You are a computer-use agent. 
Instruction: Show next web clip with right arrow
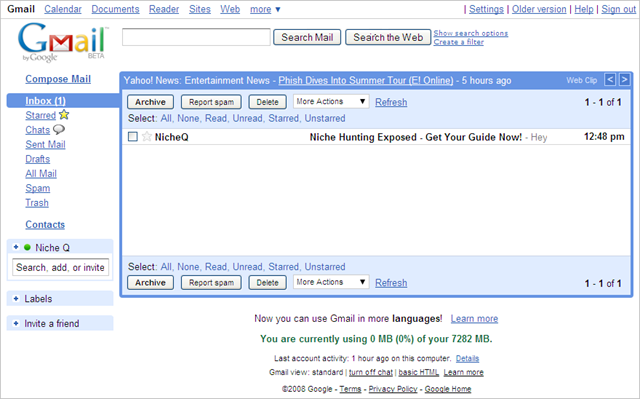point(624,80)
